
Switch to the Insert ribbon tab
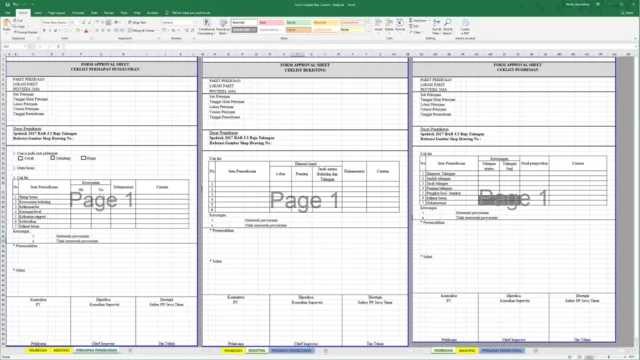click(x=38, y=13)
